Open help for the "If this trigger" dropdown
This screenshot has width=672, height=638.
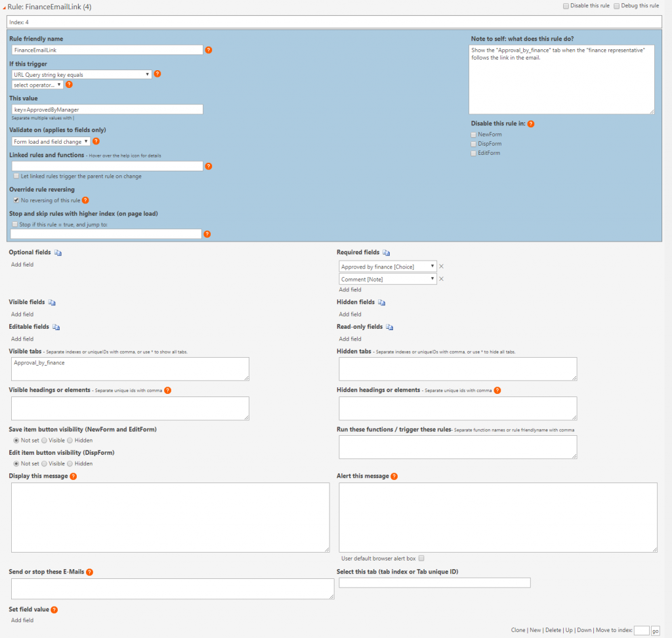coord(157,74)
